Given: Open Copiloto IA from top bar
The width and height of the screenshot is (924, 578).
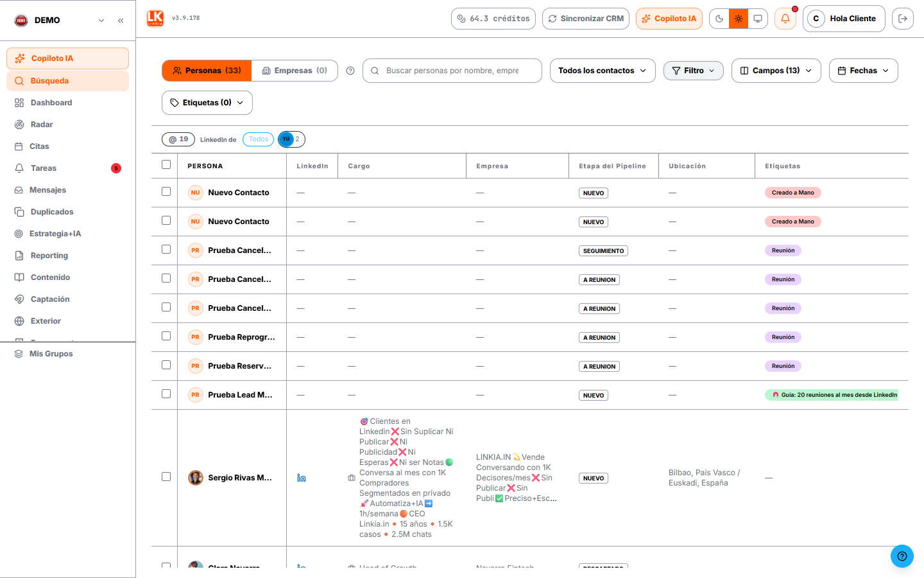Looking at the screenshot, I should pos(669,19).
